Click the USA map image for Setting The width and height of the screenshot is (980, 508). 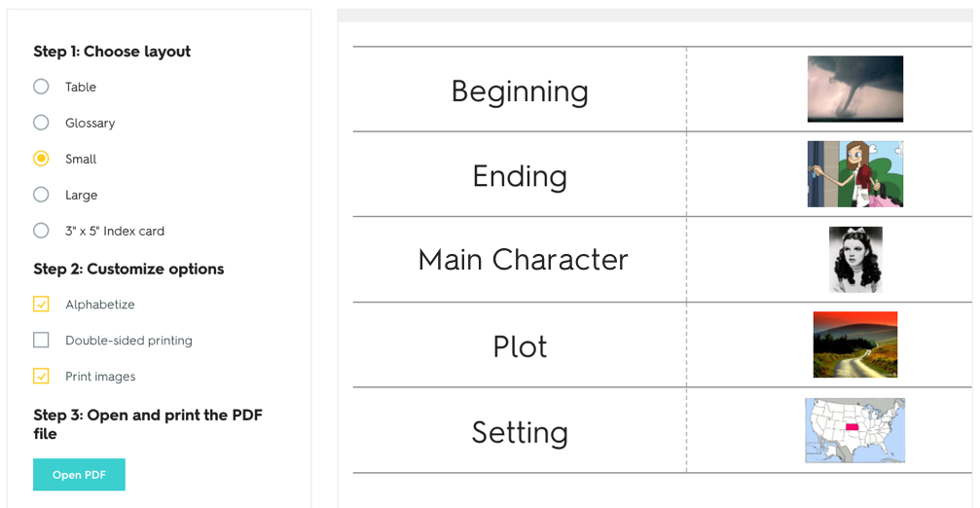point(855,430)
